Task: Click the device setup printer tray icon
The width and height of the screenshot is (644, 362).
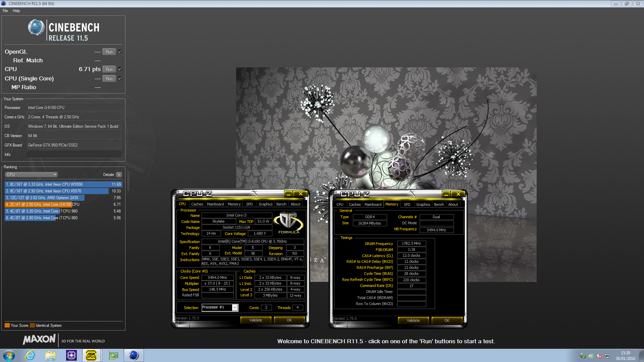Action: click(x=591, y=356)
